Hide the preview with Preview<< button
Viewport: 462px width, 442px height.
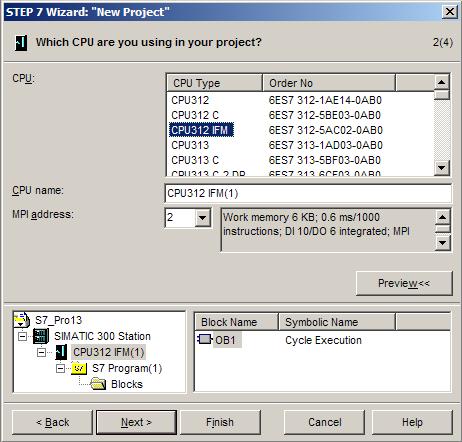click(404, 283)
